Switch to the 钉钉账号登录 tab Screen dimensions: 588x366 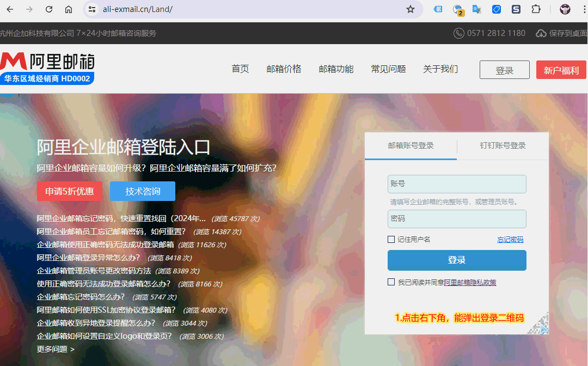tap(503, 145)
